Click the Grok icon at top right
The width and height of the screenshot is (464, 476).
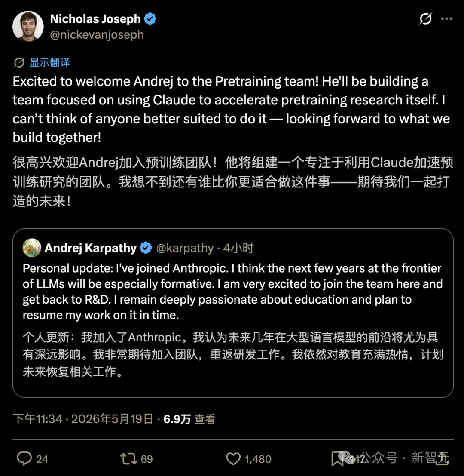click(x=425, y=19)
